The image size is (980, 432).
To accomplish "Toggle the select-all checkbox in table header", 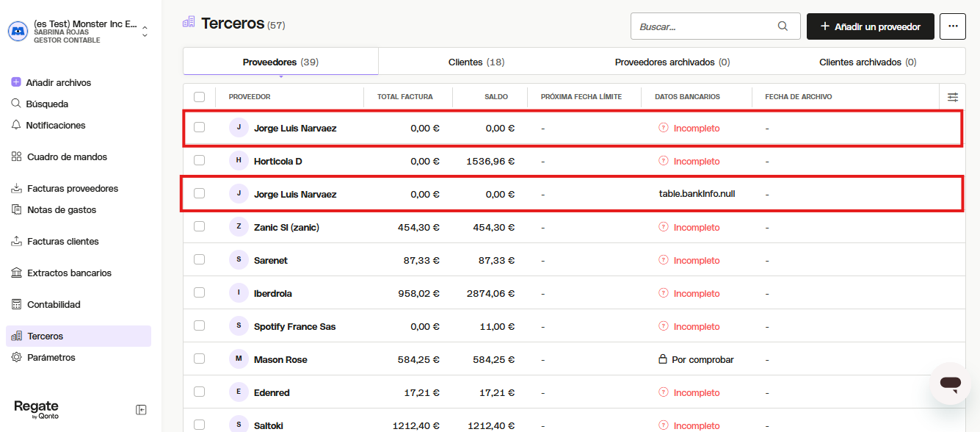I will point(199,97).
